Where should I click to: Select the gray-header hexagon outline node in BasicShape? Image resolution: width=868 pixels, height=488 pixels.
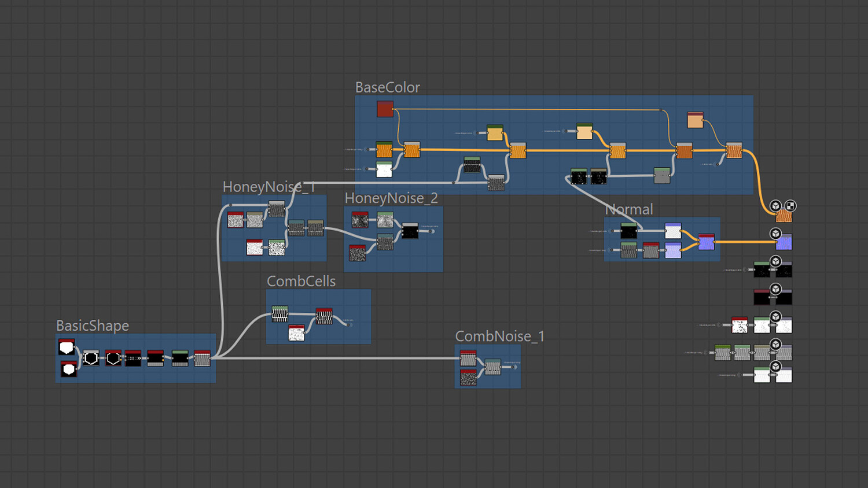point(91,358)
